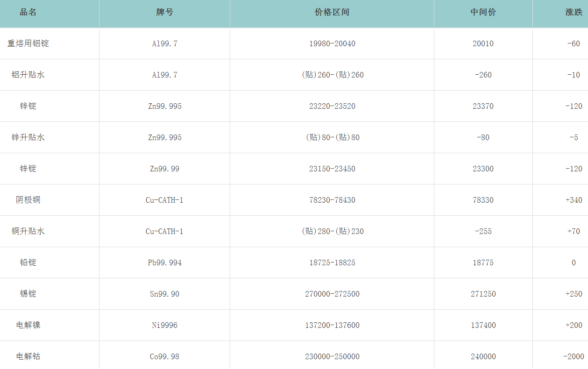Click the 牌号 column header
The image size is (588, 369).
[164, 13]
